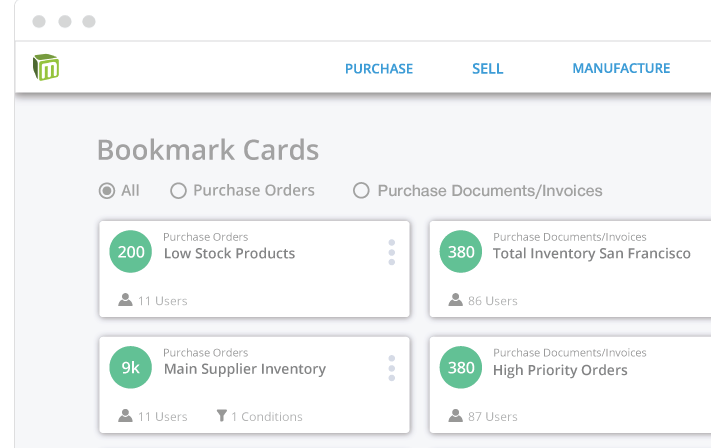This screenshot has height=448, width=711.
Task: Click Purchase Orders label above Main Supplier Inventory
Action: point(205,353)
